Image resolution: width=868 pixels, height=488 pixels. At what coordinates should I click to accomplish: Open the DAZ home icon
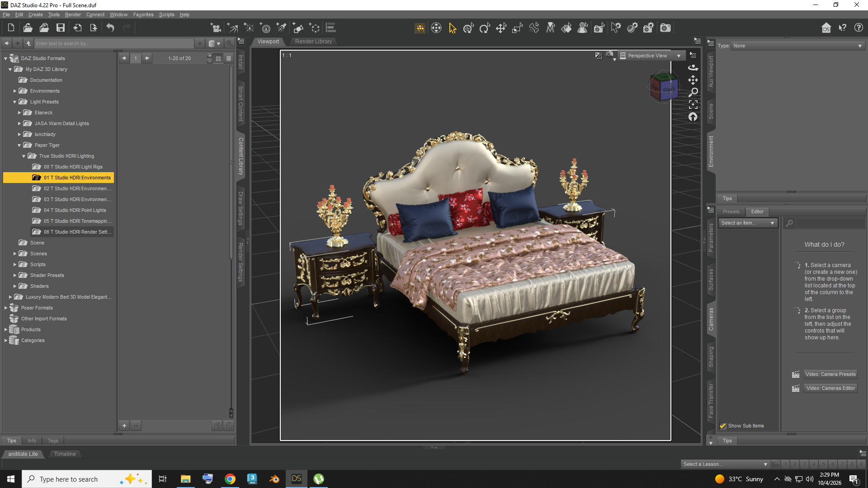pyautogui.click(x=826, y=28)
